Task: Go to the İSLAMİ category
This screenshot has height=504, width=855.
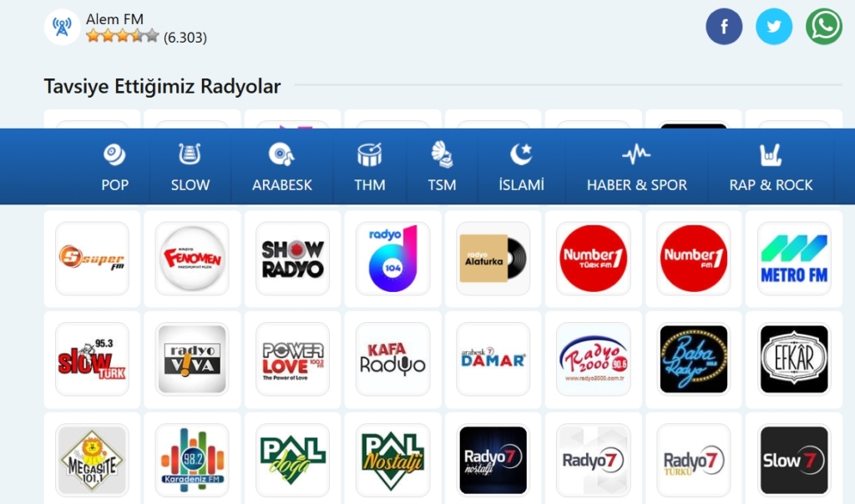Action: pyautogui.click(x=521, y=167)
